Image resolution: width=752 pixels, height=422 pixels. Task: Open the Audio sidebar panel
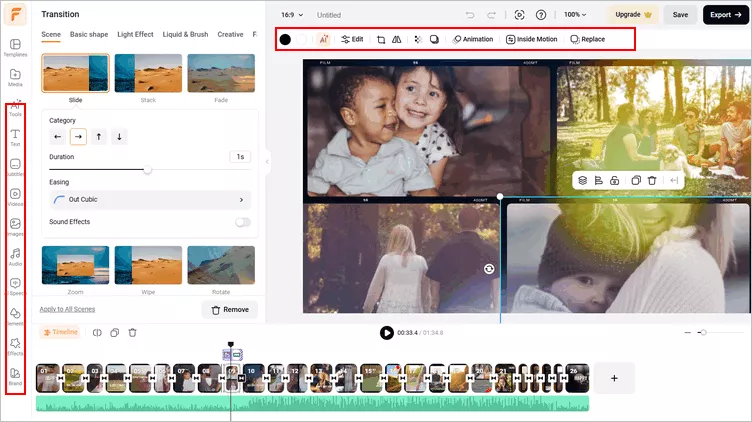tap(15, 257)
